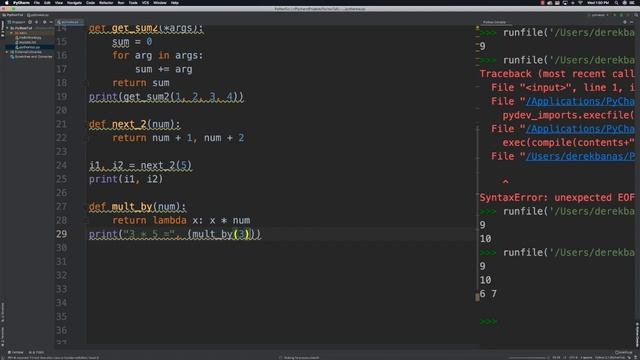
Task: Click the Project vertical tool window button
Action: tap(2, 28)
